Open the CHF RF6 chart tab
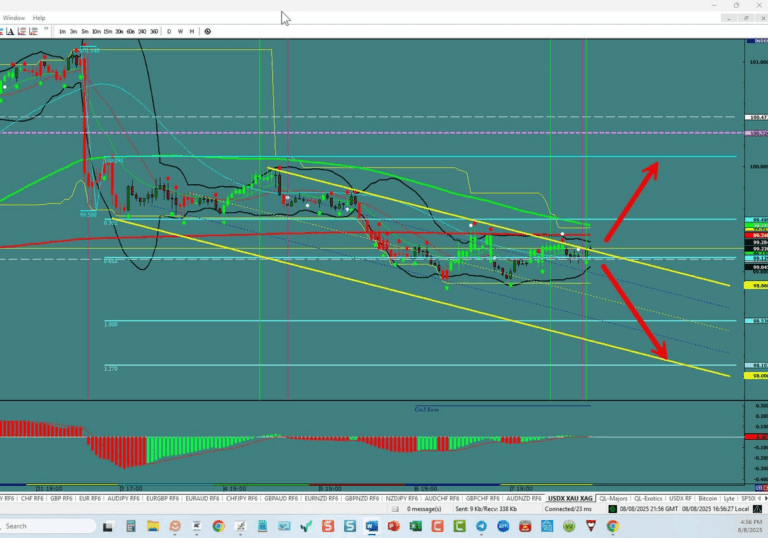 click(x=32, y=498)
